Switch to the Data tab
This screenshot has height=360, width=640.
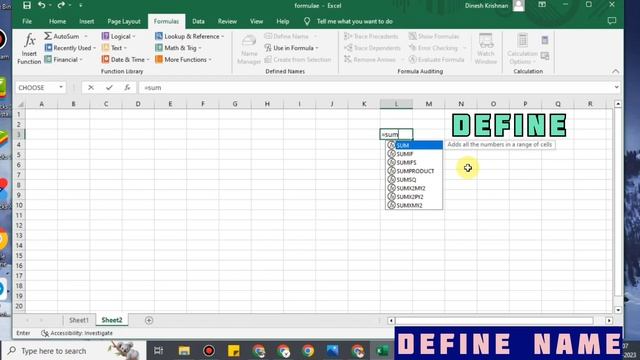tap(198, 21)
